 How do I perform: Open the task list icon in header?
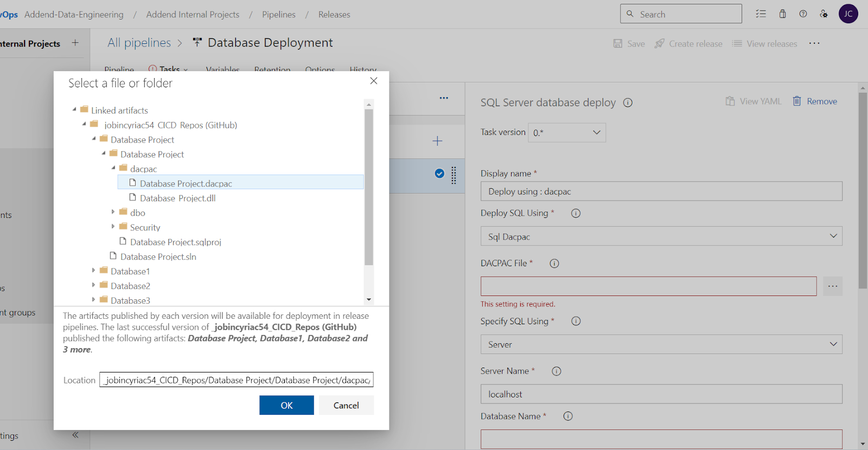click(761, 14)
